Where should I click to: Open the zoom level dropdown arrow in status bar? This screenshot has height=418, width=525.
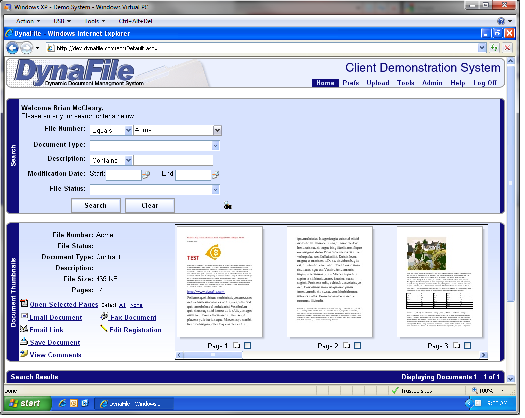pyautogui.click(x=502, y=391)
